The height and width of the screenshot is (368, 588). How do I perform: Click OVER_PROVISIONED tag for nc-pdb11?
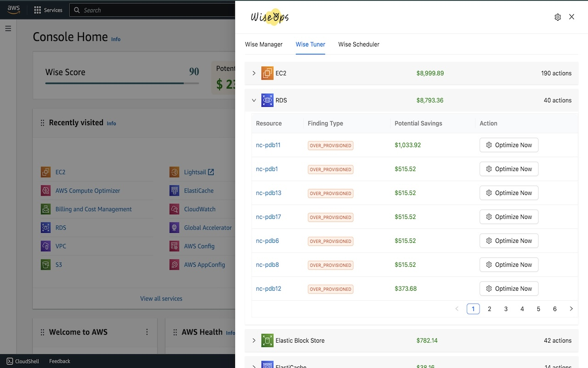(330, 145)
